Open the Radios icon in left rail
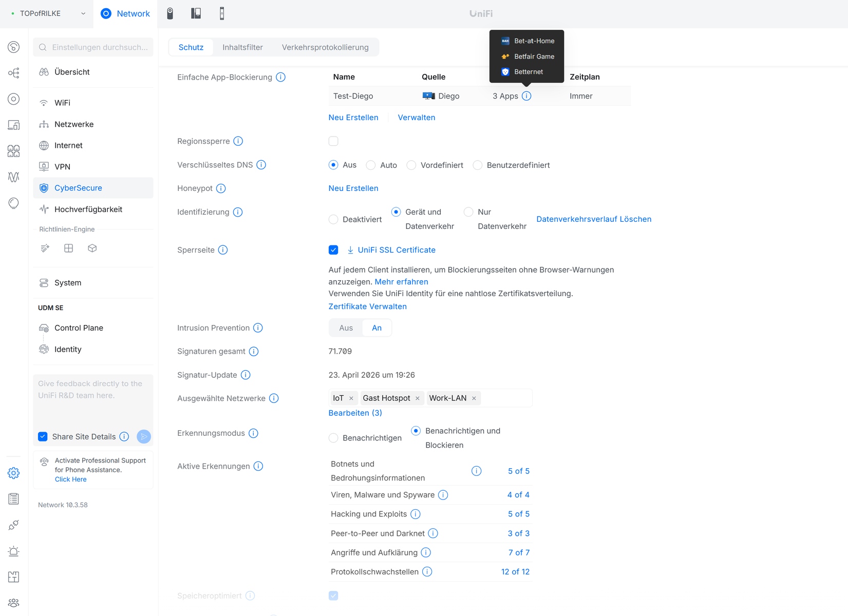 coord(14,177)
